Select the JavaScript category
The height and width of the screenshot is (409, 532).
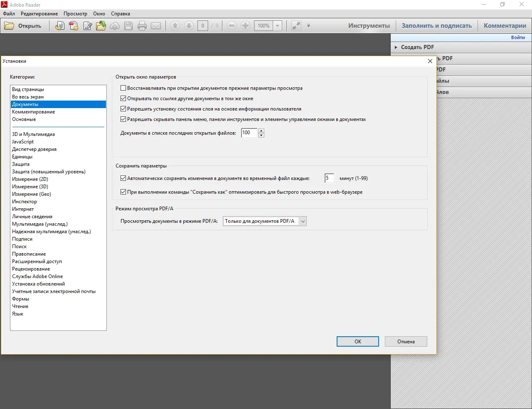click(58, 142)
